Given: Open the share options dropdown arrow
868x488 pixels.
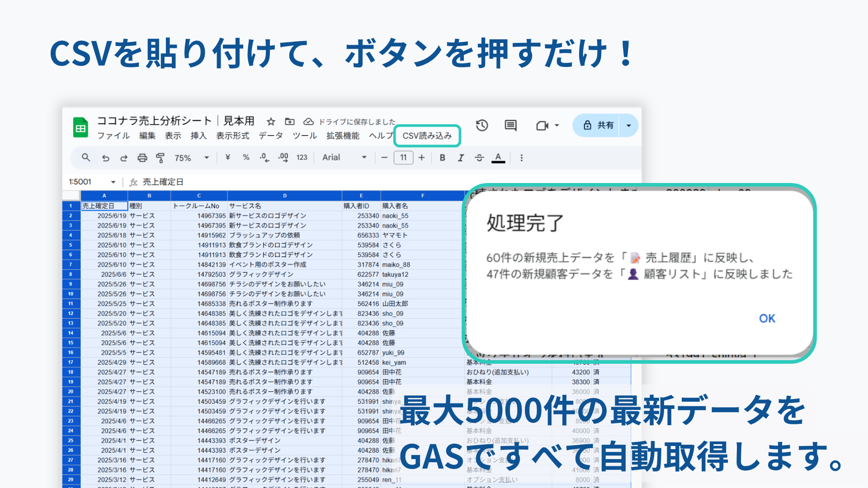Looking at the screenshot, I should tap(628, 125).
